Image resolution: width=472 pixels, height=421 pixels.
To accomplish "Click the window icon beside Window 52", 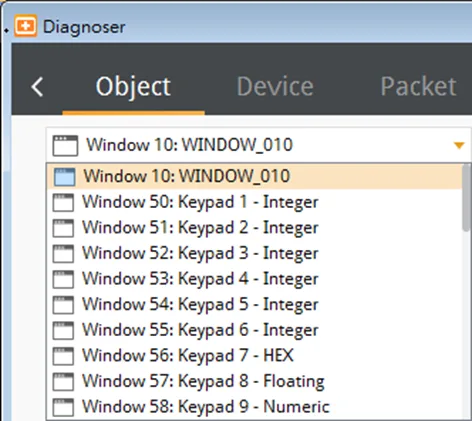I will point(63,254).
